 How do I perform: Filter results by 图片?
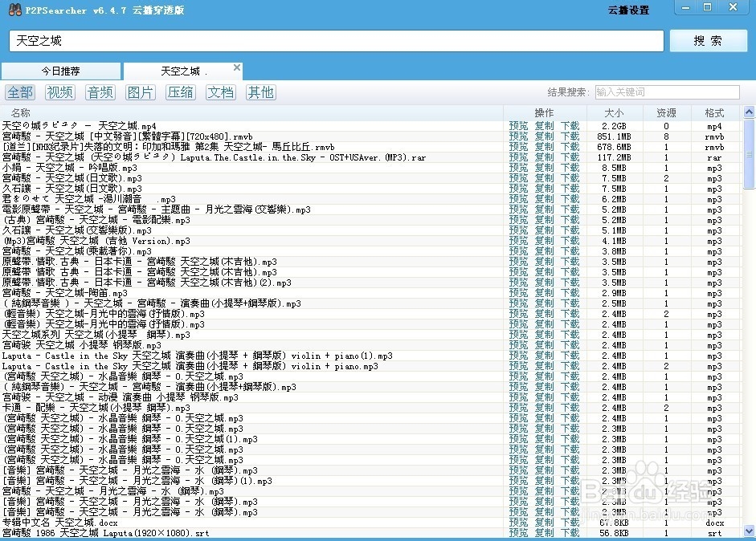[141, 92]
